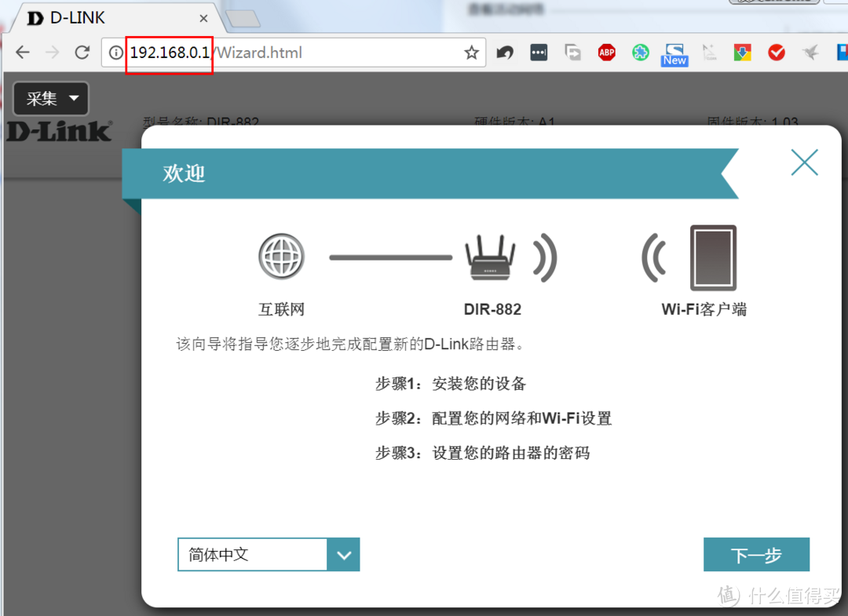Click the 互联网 globe icon
Screen dimensions: 848x616
281,256
